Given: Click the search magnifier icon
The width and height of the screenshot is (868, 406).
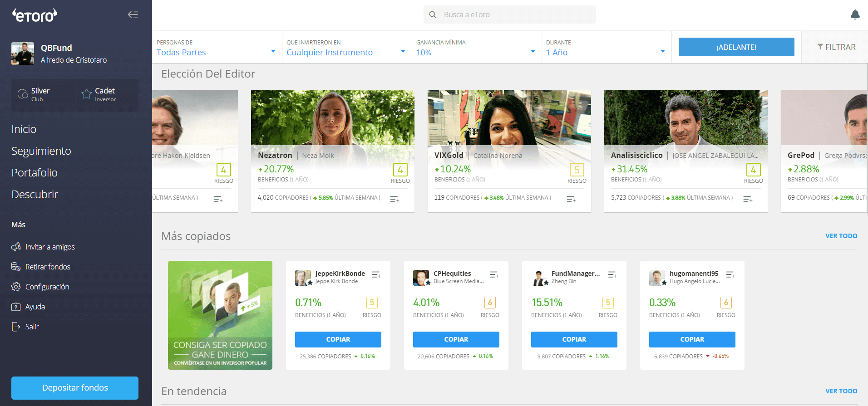Looking at the screenshot, I should pos(433,15).
